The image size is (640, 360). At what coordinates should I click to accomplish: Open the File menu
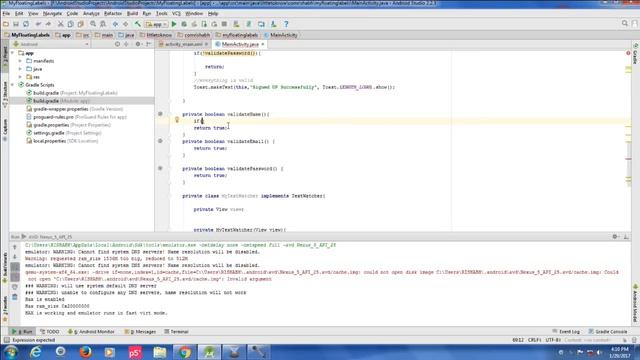click(x=6, y=13)
